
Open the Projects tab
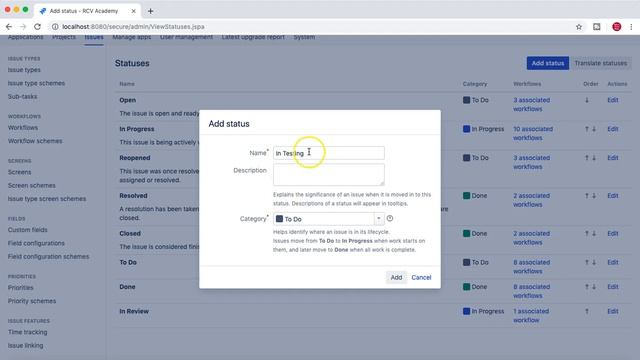pos(64,38)
